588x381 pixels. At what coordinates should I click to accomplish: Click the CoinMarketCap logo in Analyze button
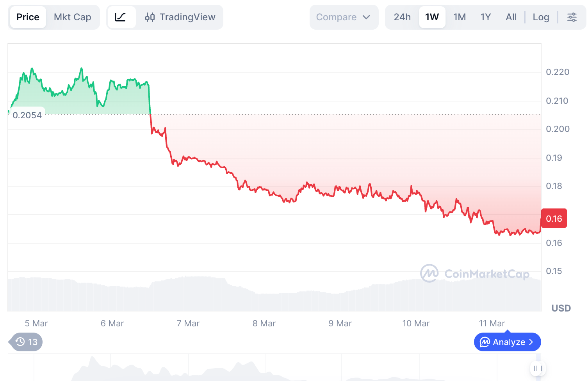485,342
